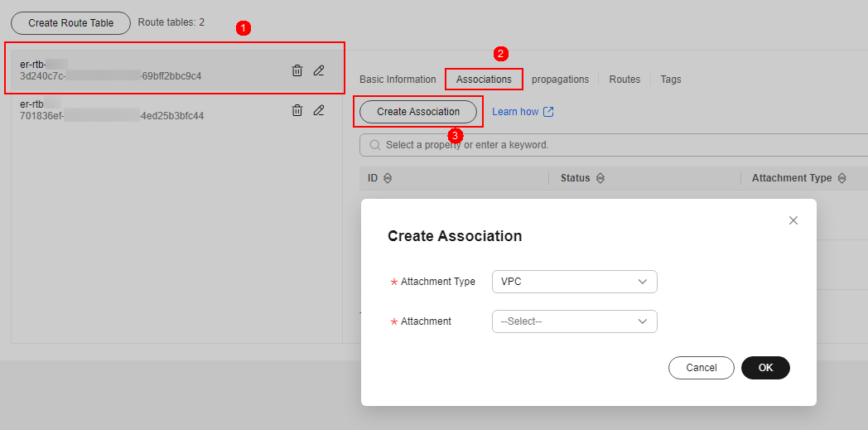Go to the Routes tab
The image size is (868, 430).
[624, 80]
